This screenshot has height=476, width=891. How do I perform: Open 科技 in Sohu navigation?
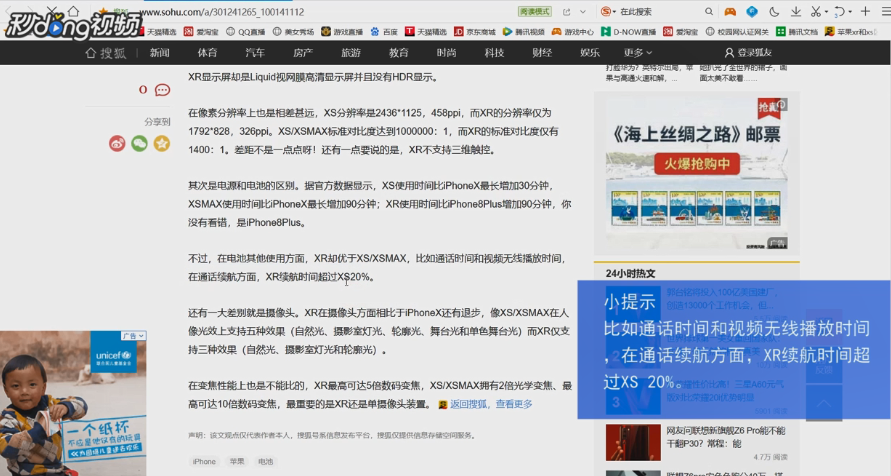(494, 53)
